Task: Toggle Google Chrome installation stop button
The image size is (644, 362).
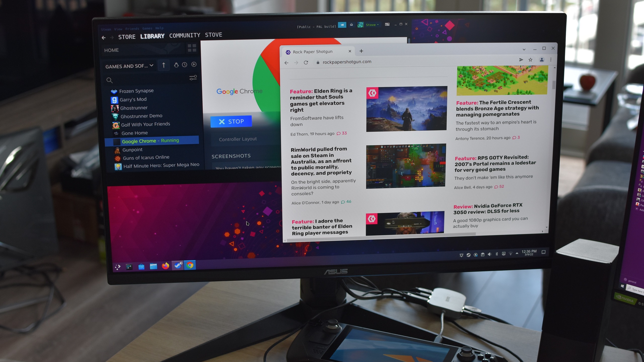Action: point(231,121)
